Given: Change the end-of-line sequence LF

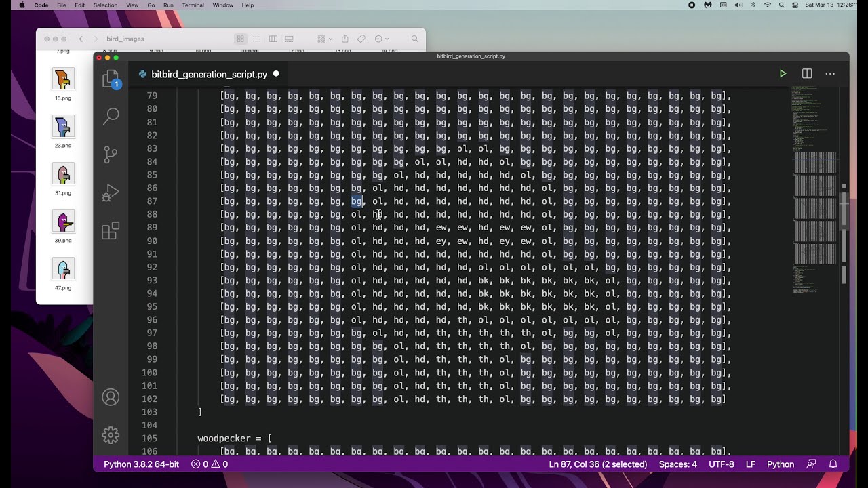Looking at the screenshot, I should pos(751,464).
